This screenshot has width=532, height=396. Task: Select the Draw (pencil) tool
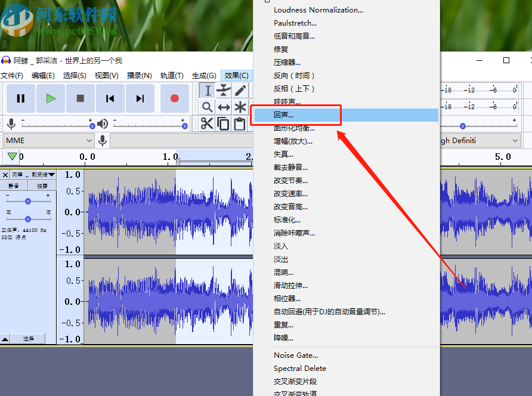pyautogui.click(x=240, y=89)
